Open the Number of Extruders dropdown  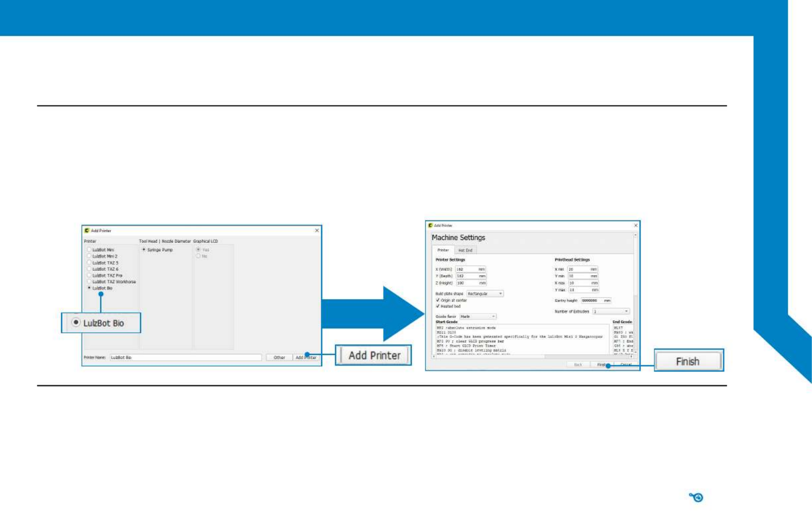(x=611, y=312)
